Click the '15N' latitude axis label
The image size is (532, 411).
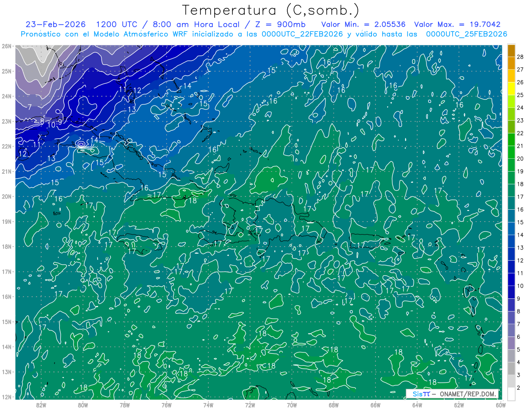coord(6,321)
